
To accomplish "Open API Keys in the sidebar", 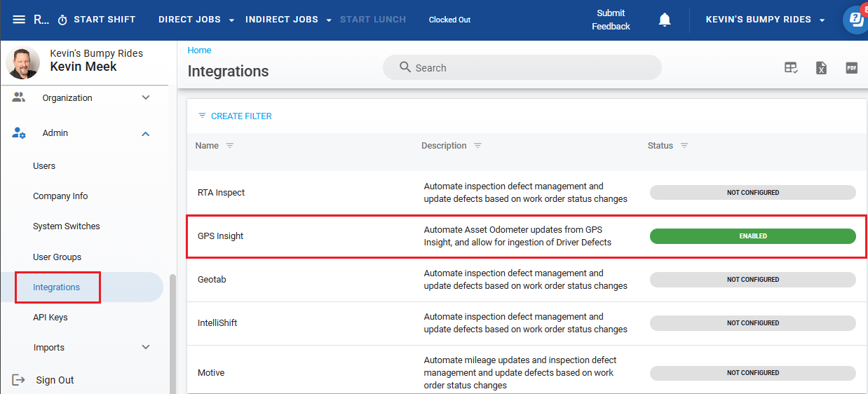I will 50,318.
